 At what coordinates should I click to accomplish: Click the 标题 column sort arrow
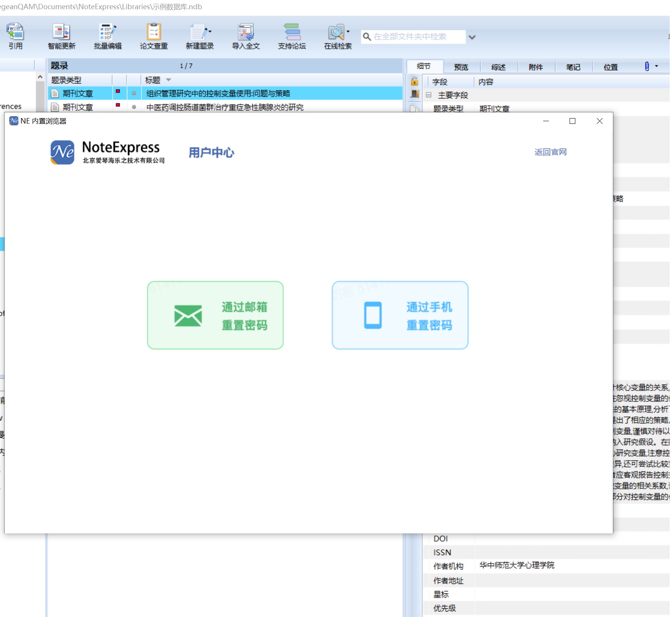click(x=168, y=80)
